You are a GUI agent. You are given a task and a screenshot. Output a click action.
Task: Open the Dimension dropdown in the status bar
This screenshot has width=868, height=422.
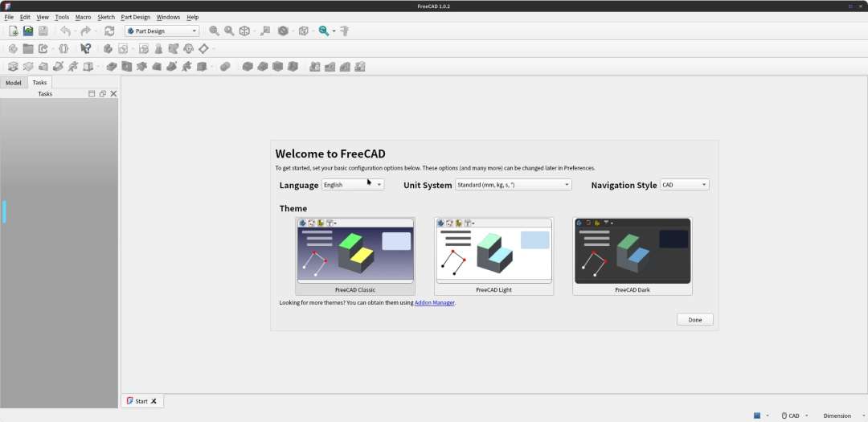[x=842, y=416]
